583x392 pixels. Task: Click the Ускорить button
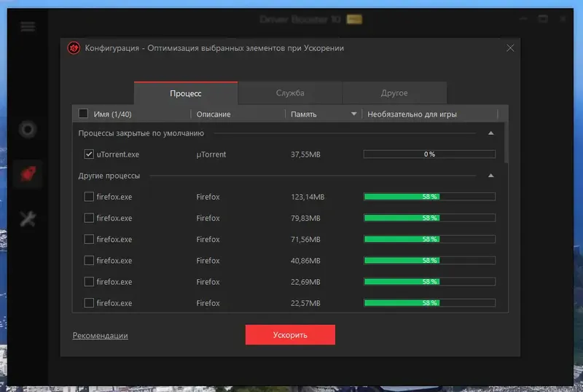(290, 334)
